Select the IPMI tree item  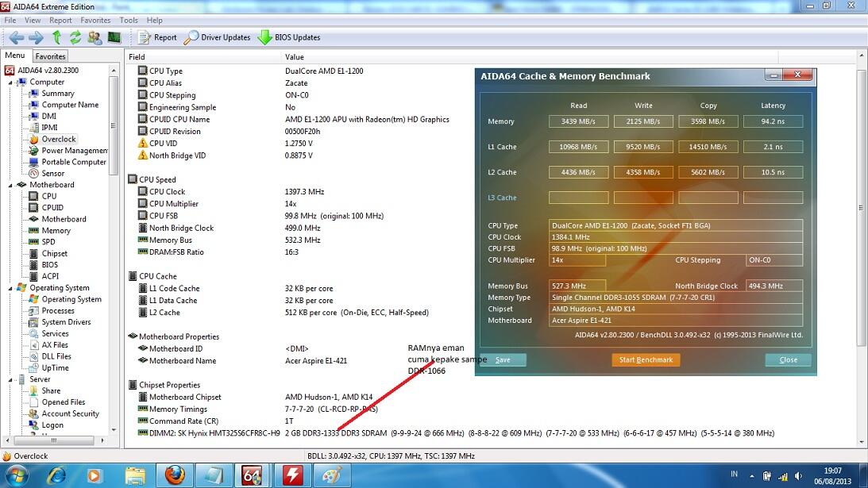point(49,127)
